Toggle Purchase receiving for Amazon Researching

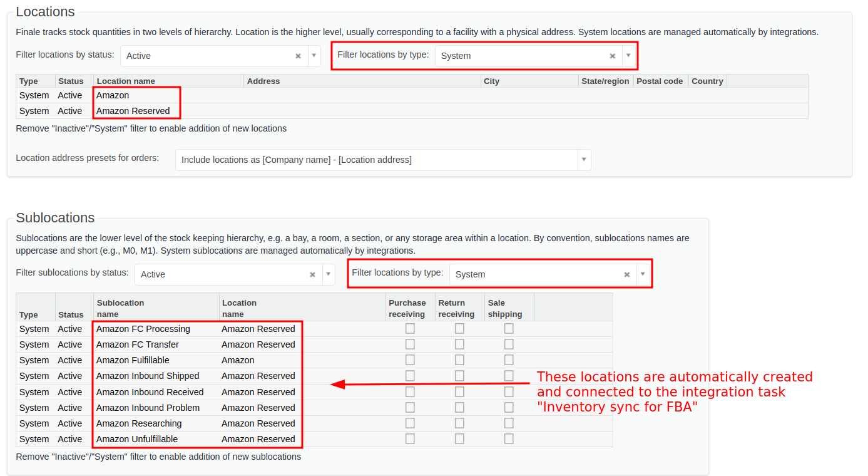410,423
